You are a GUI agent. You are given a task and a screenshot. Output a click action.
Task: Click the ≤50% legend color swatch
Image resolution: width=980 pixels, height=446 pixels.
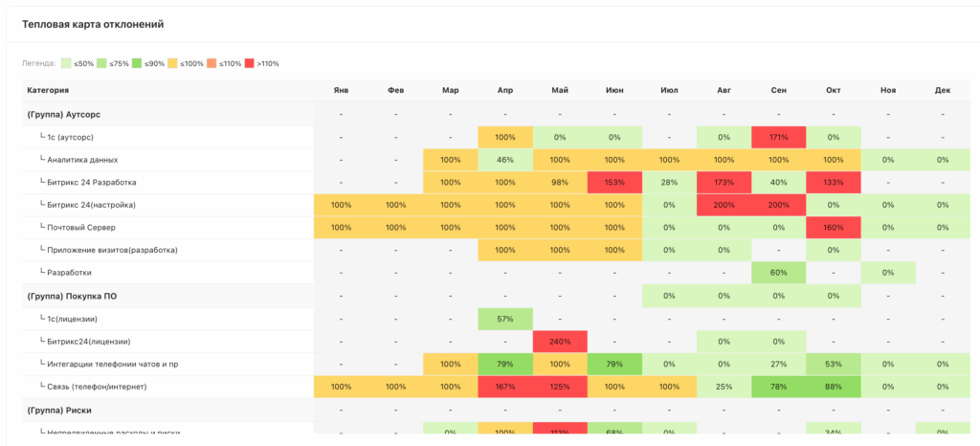coord(64,63)
